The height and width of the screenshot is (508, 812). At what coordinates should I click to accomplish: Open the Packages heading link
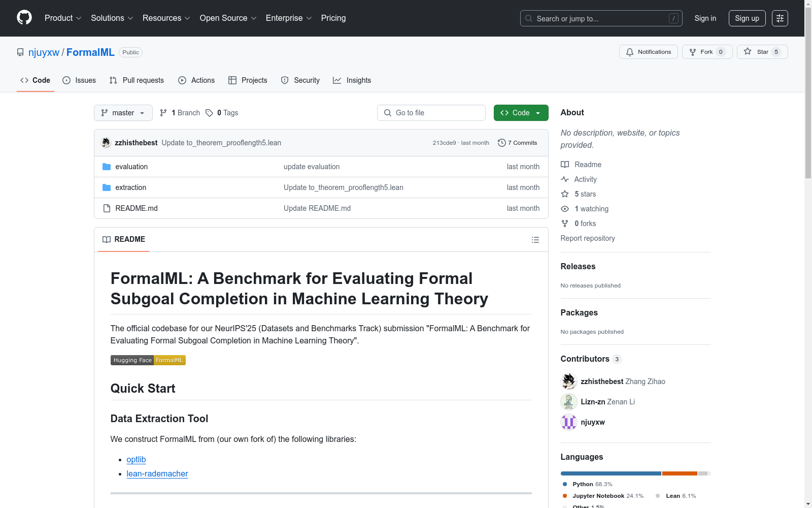pos(579,312)
